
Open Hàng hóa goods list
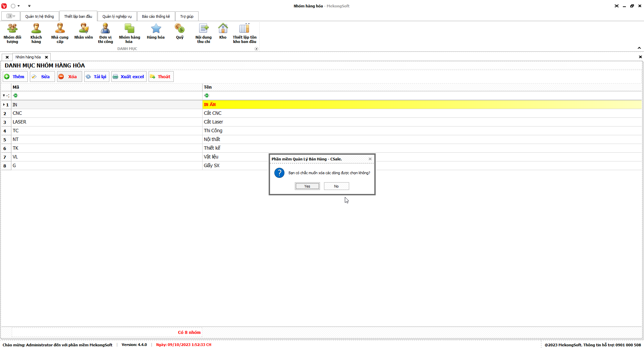[x=156, y=32]
